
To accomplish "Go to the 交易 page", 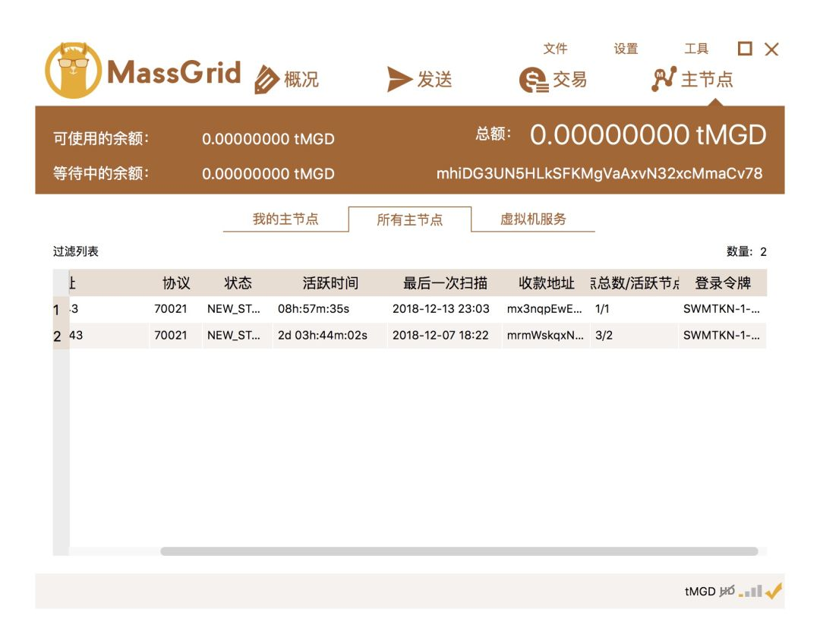I will tap(569, 80).
